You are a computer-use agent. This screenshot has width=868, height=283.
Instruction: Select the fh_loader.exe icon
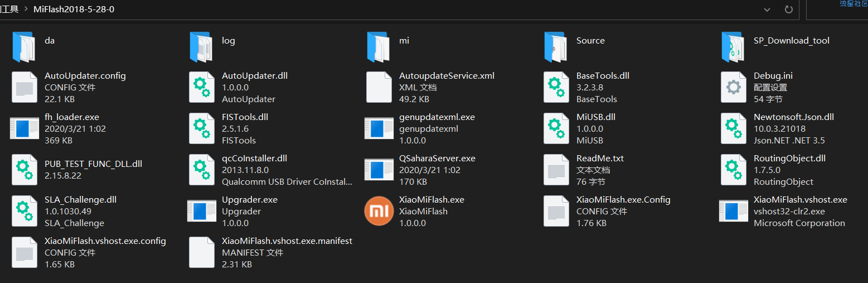point(24,128)
